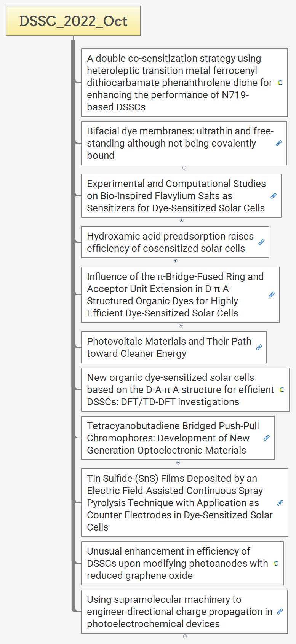Expand the Flavylium Salts node
This screenshot has height=644, width=296.
(x=181, y=220)
